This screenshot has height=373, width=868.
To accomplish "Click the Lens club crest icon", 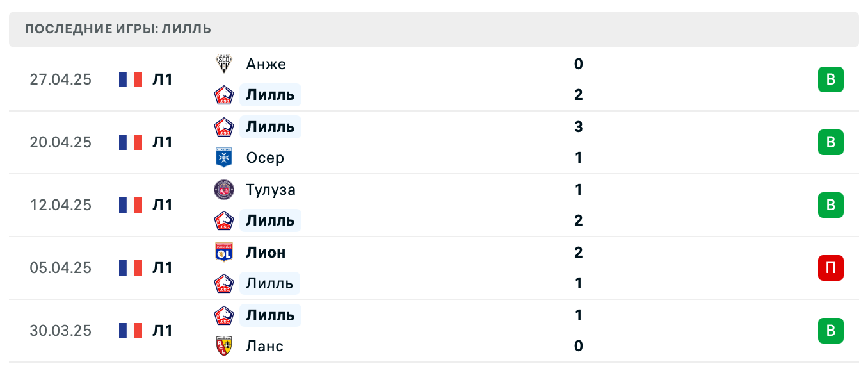I will (224, 346).
